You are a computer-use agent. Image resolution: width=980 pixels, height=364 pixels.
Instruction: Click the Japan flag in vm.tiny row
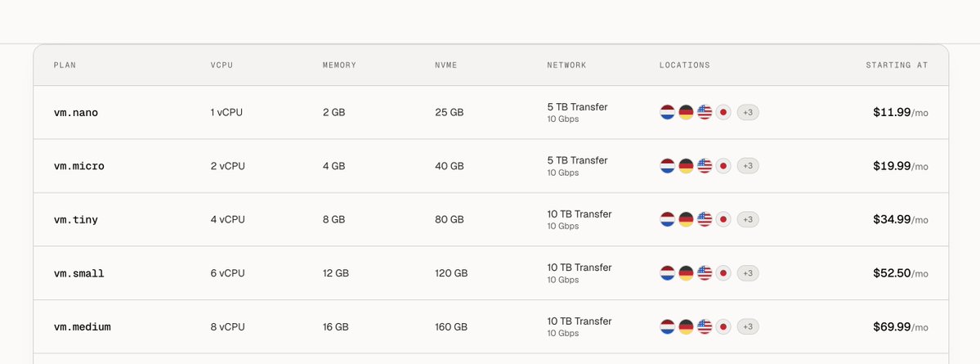point(723,219)
